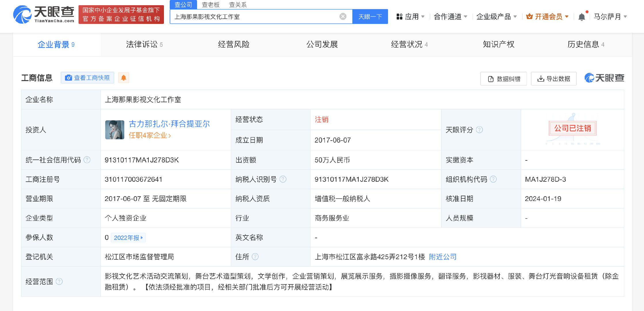
Task: Click the address 上海市松江区富永路425弄212号1楼
Action: pyautogui.click(x=370, y=257)
